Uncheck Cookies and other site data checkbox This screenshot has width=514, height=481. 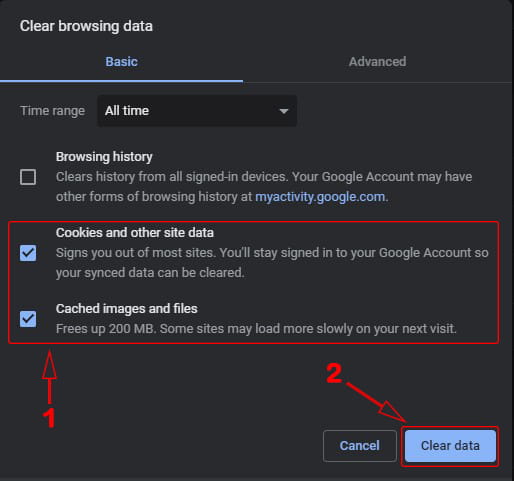28,253
